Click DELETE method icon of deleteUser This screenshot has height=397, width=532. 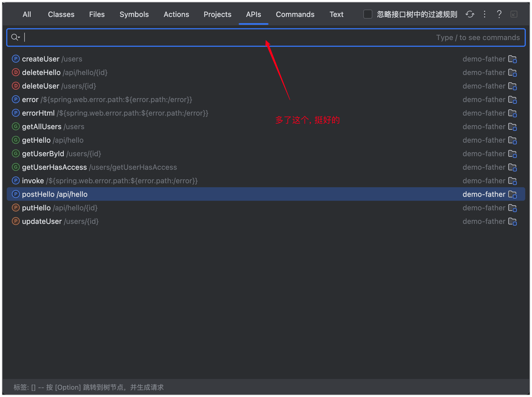tap(16, 86)
